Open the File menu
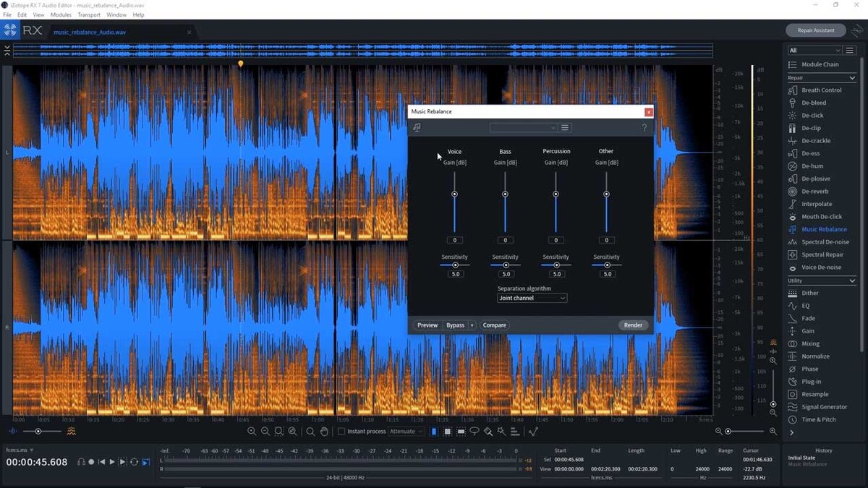Screen dimensions: 868x488 tap(7, 14)
